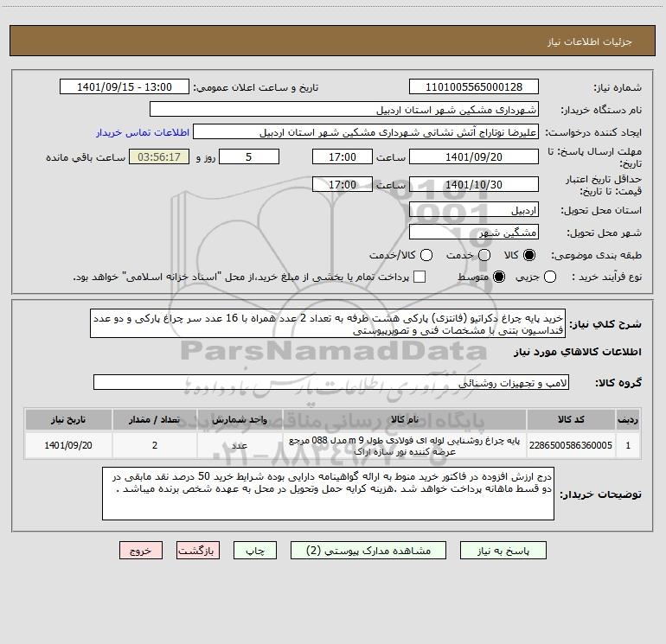Click the price validity time 17:00 field

coord(343,185)
